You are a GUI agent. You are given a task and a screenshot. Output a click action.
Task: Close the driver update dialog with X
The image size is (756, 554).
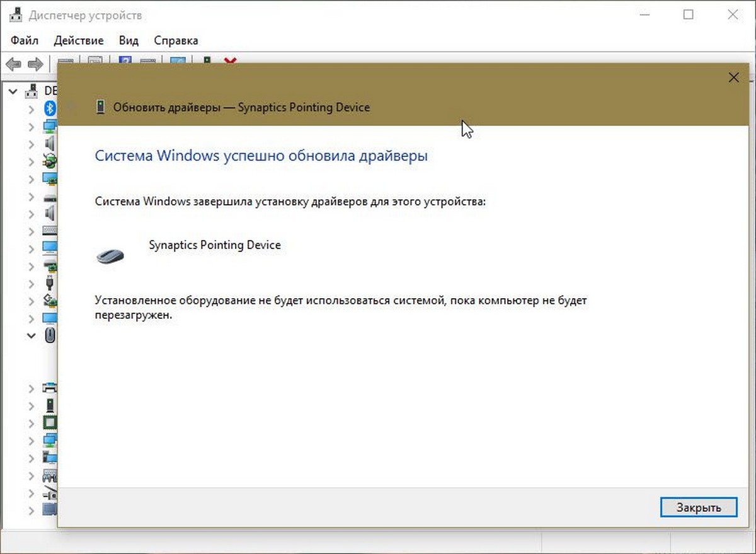pos(733,78)
